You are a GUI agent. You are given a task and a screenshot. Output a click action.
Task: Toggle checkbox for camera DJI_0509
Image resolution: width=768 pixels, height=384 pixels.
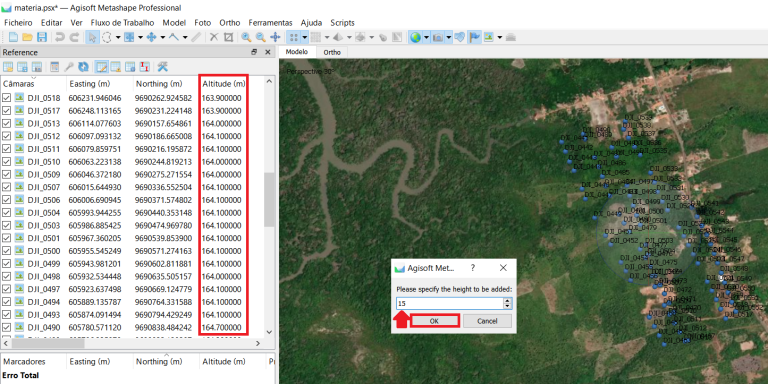[6, 174]
